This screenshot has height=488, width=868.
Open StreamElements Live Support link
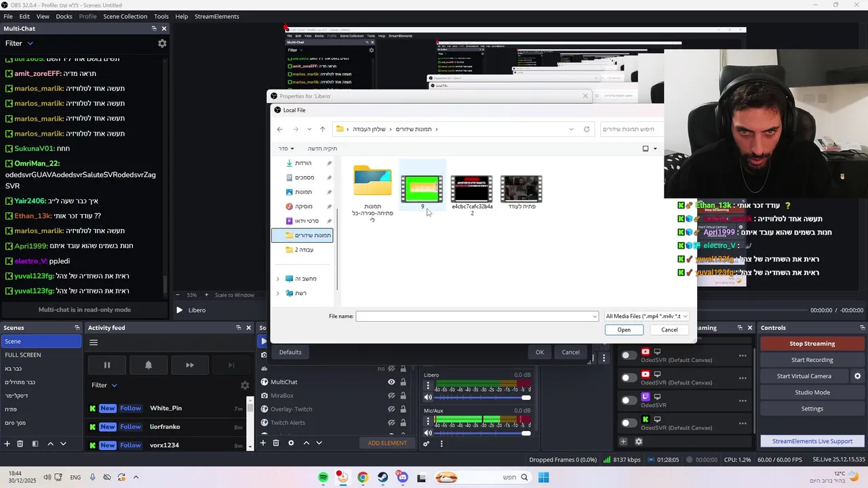[812, 441]
